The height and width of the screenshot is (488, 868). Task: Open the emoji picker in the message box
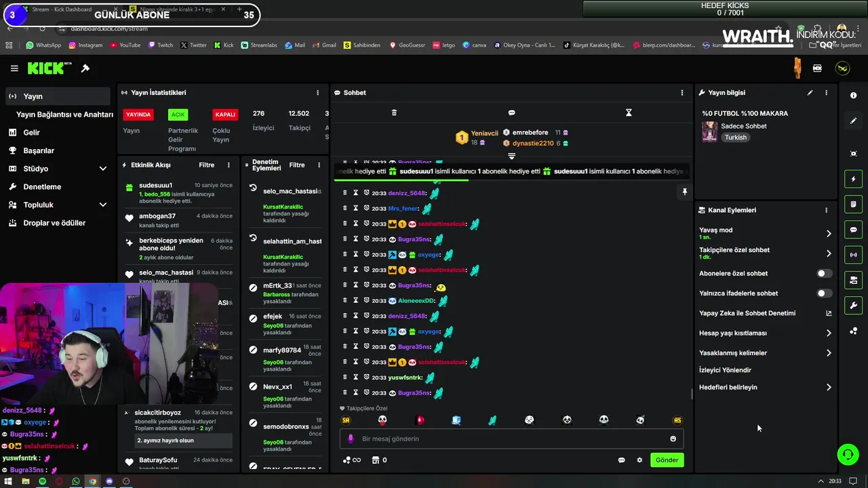pos(673,439)
